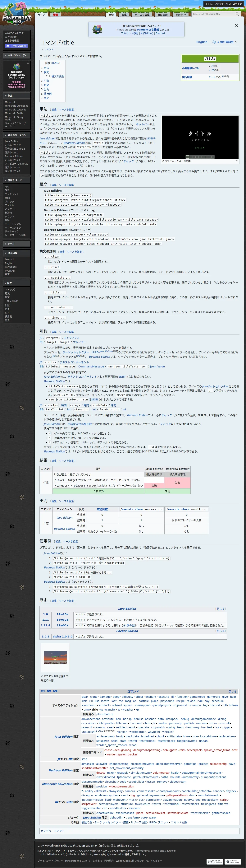The height and width of the screenshot is (868, 246).
Task: Click the Indie Wiki Buddy globe icon
Action: (16, 66)
